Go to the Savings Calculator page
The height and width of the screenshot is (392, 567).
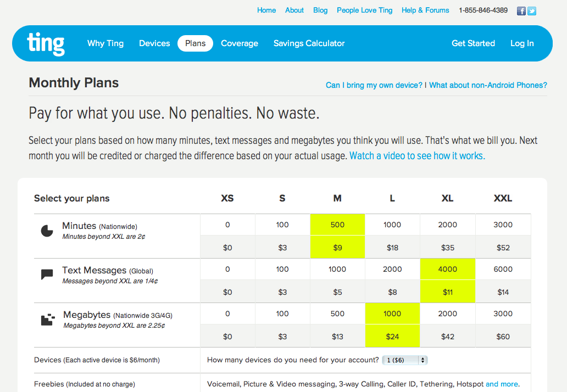309,43
